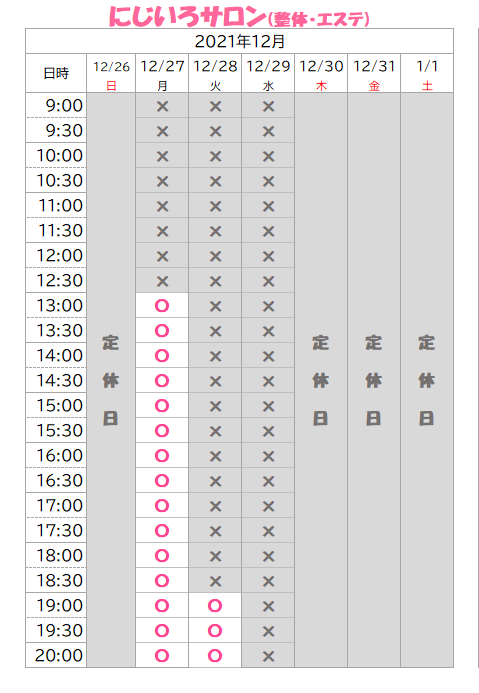
Task: Click the 9:00 unavailable X on 12/27
Action: (162, 106)
